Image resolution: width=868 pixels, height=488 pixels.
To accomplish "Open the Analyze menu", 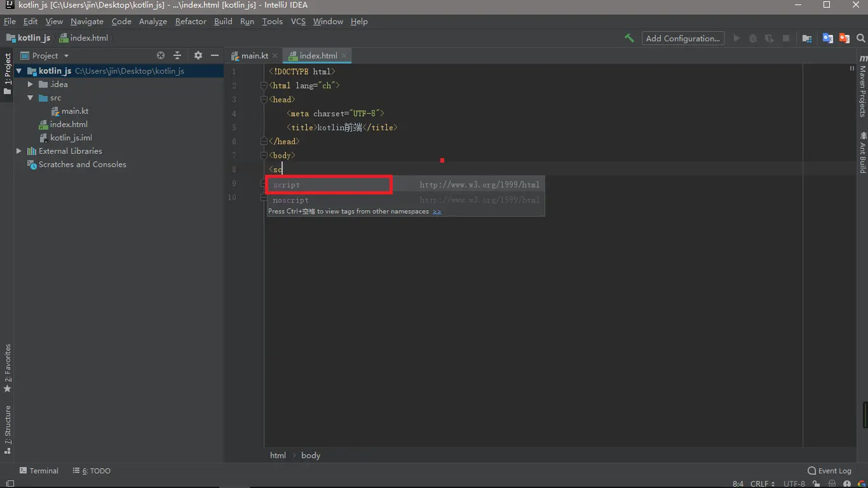I will (x=153, y=22).
